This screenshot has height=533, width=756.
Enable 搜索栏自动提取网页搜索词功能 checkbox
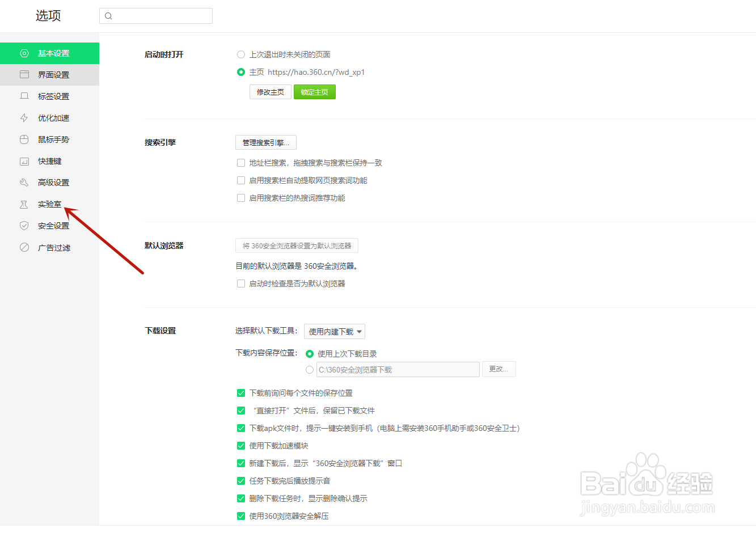pos(241,180)
